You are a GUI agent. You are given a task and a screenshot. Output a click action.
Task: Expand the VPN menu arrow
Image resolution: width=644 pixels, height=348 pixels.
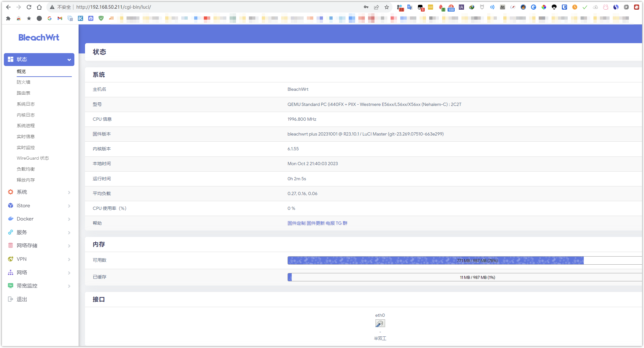pos(69,259)
